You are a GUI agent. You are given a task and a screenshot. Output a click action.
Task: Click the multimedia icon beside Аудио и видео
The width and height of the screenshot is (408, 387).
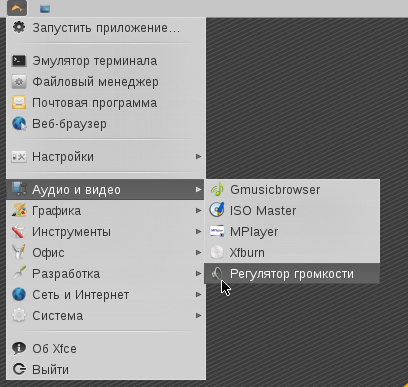[x=19, y=189]
